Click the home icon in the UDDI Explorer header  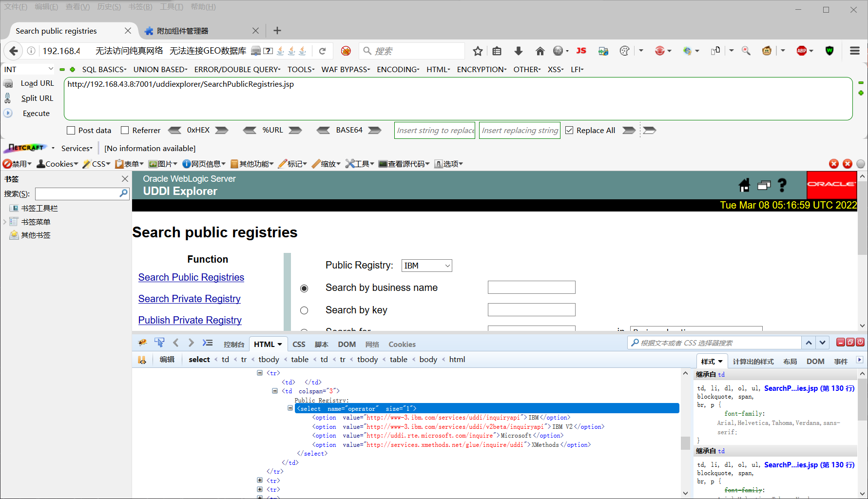coord(744,185)
